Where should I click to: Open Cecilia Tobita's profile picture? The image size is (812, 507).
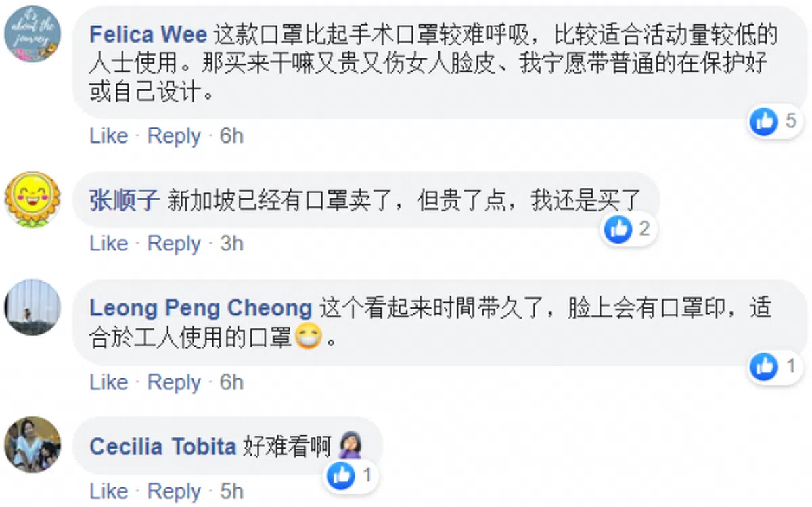(x=32, y=445)
